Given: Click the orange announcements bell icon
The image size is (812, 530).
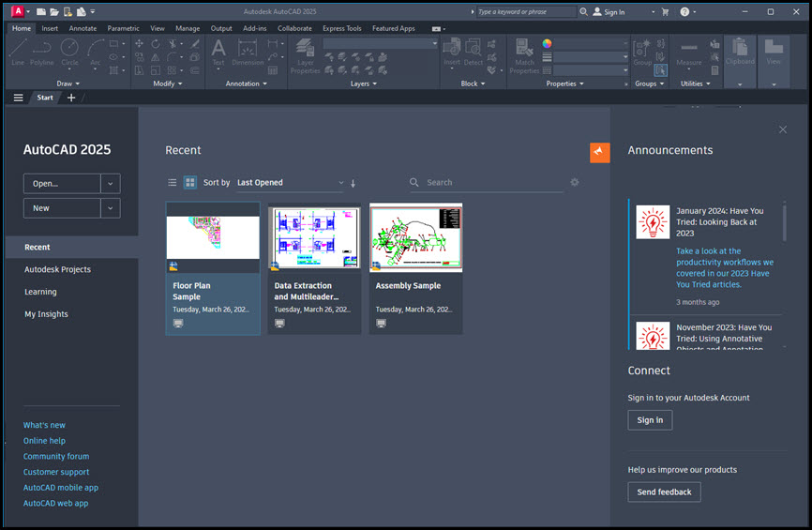Looking at the screenshot, I should [x=600, y=152].
